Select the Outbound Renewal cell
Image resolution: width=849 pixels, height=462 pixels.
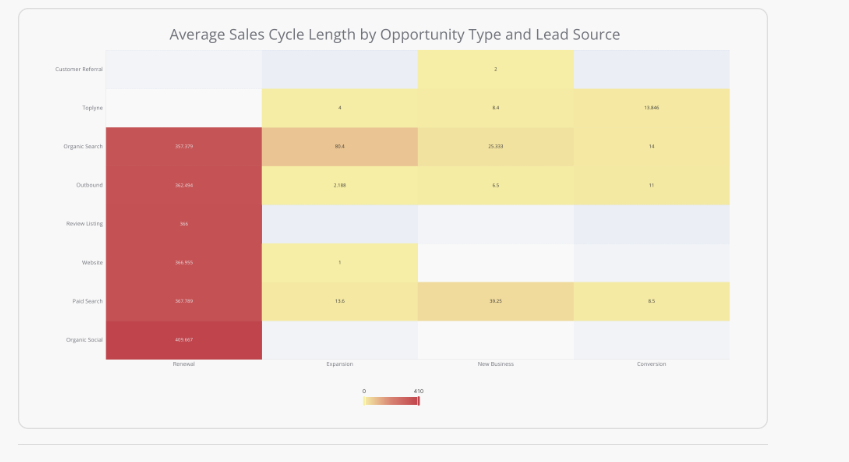click(x=184, y=185)
